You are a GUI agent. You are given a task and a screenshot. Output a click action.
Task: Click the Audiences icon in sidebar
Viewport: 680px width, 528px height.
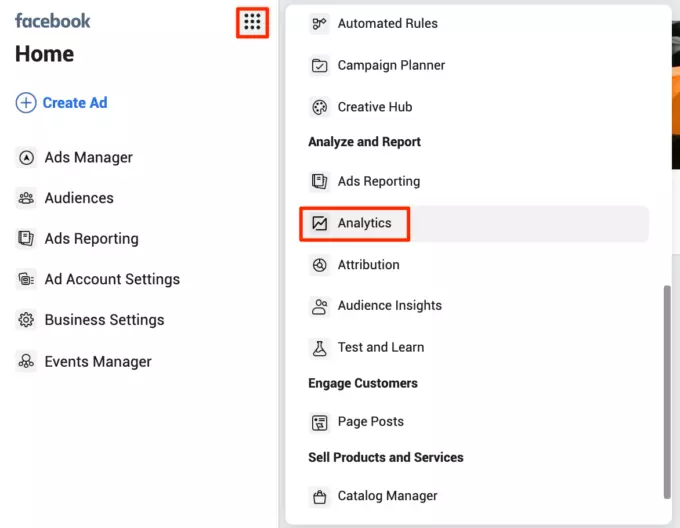[27, 198]
